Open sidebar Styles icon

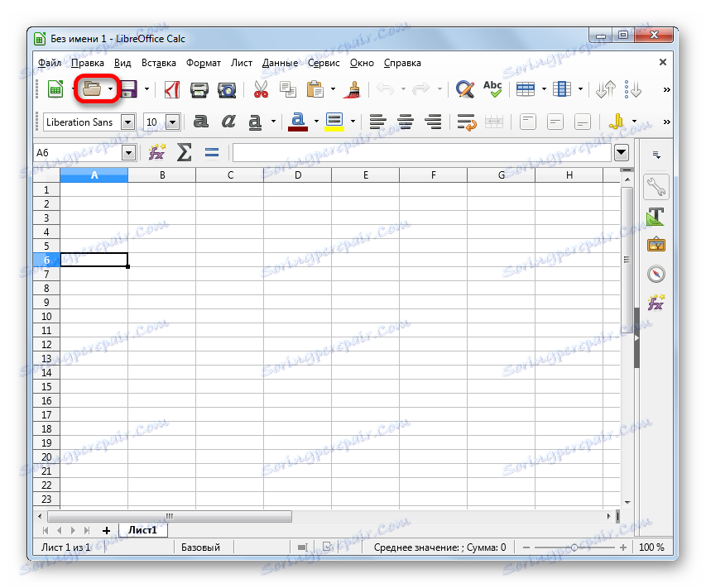[x=656, y=217]
